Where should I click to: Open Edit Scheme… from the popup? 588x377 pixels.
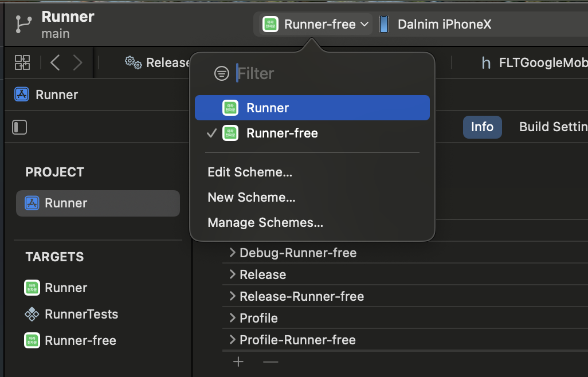(250, 172)
